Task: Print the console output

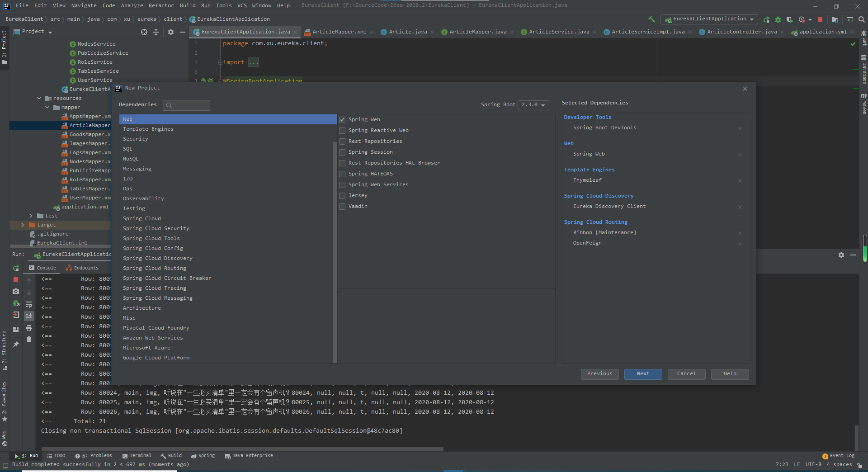Action: (29, 328)
